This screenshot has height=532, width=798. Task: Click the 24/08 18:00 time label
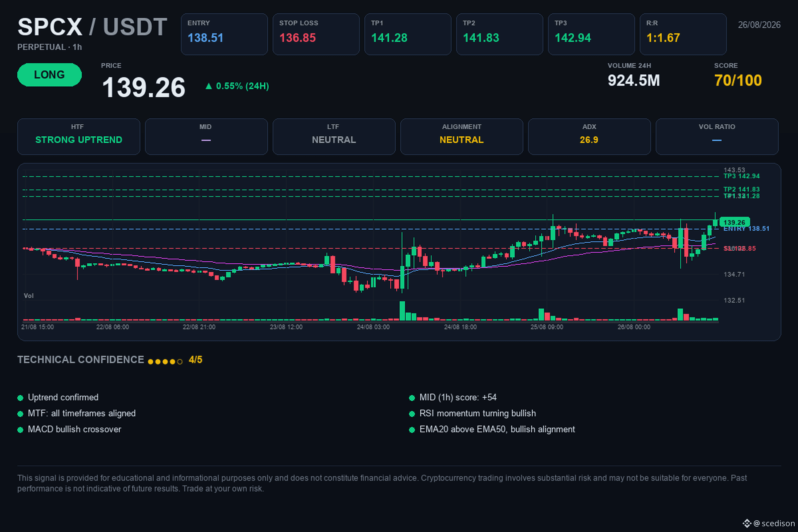click(461, 327)
